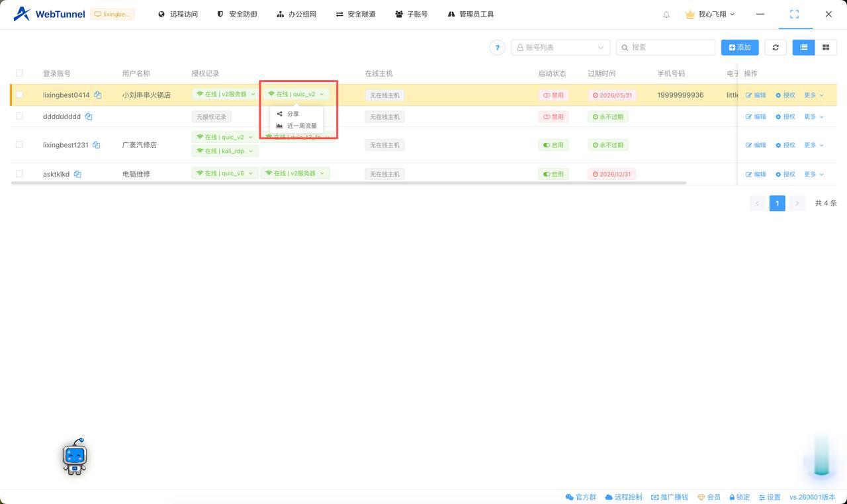Click the crown icon beside 我心飞翔

pyautogui.click(x=690, y=14)
